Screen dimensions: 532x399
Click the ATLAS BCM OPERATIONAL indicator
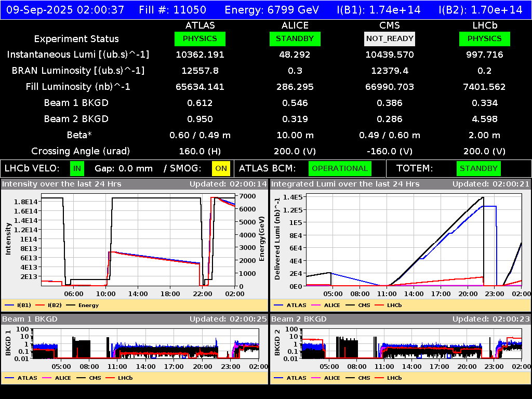[340, 169]
